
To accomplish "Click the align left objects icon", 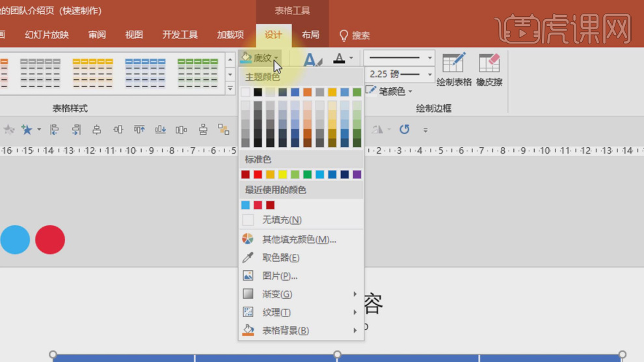I will tap(54, 130).
